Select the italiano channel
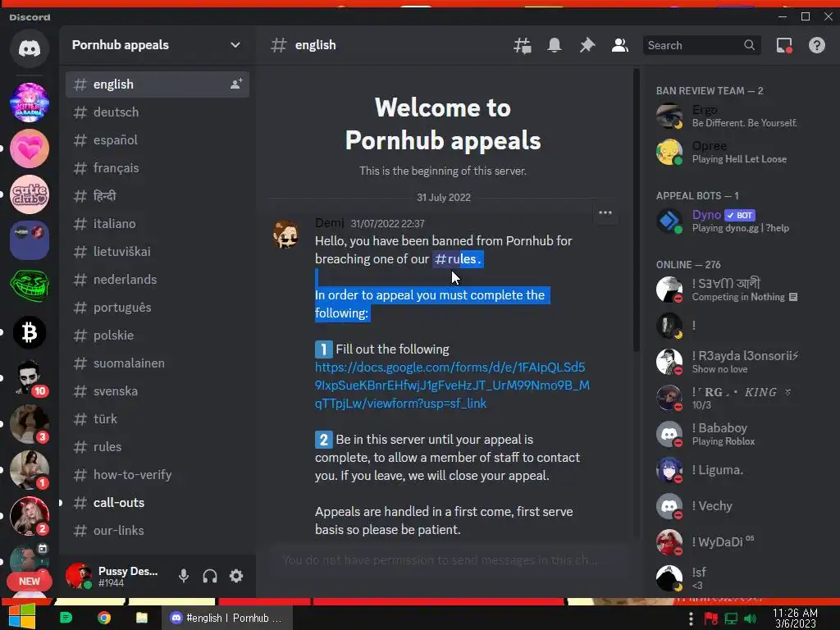Screen dimensions: 840x630 click(x=157, y=223)
